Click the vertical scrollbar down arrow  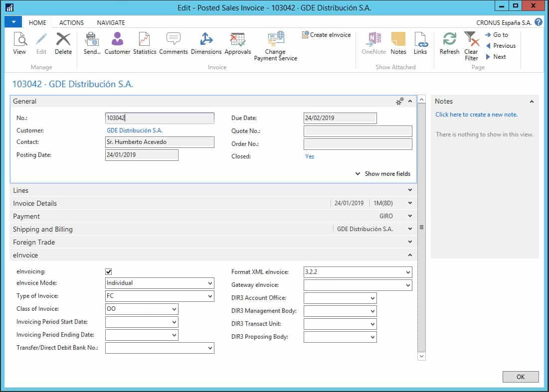(421, 356)
